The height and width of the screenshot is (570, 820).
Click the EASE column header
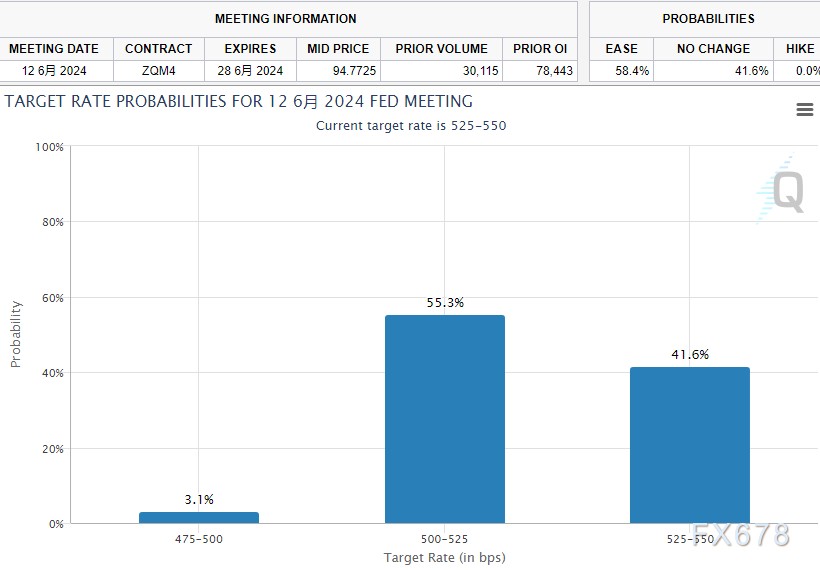(621, 49)
